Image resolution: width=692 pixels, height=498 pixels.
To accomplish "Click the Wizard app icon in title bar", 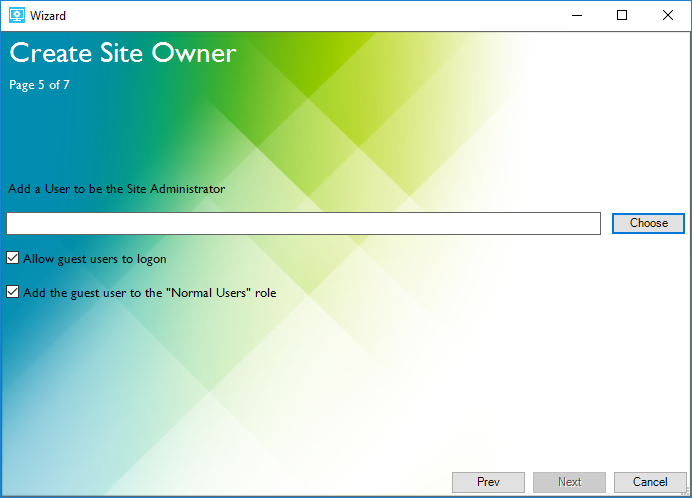I will click(17, 15).
